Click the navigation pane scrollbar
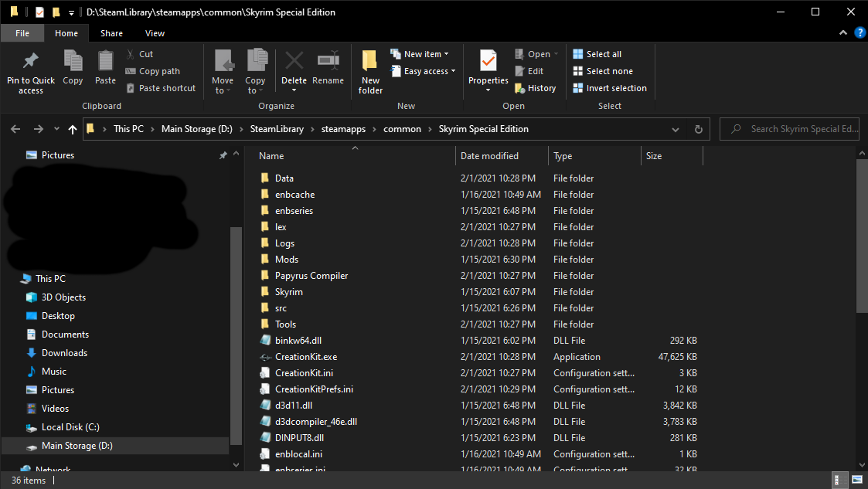Viewport: 868px width, 489px height. click(x=236, y=335)
